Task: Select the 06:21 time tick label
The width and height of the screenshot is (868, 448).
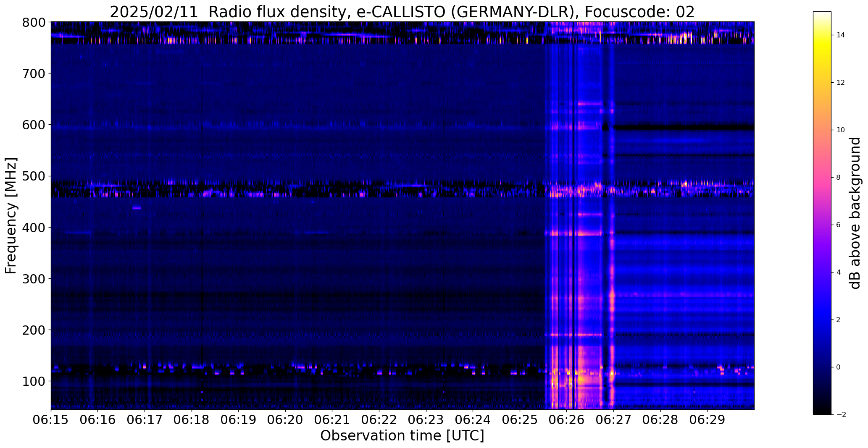Action: pyautogui.click(x=332, y=420)
